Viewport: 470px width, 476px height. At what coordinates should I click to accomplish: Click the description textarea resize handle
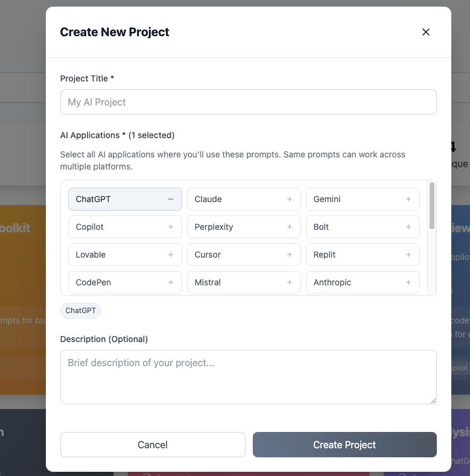click(434, 401)
